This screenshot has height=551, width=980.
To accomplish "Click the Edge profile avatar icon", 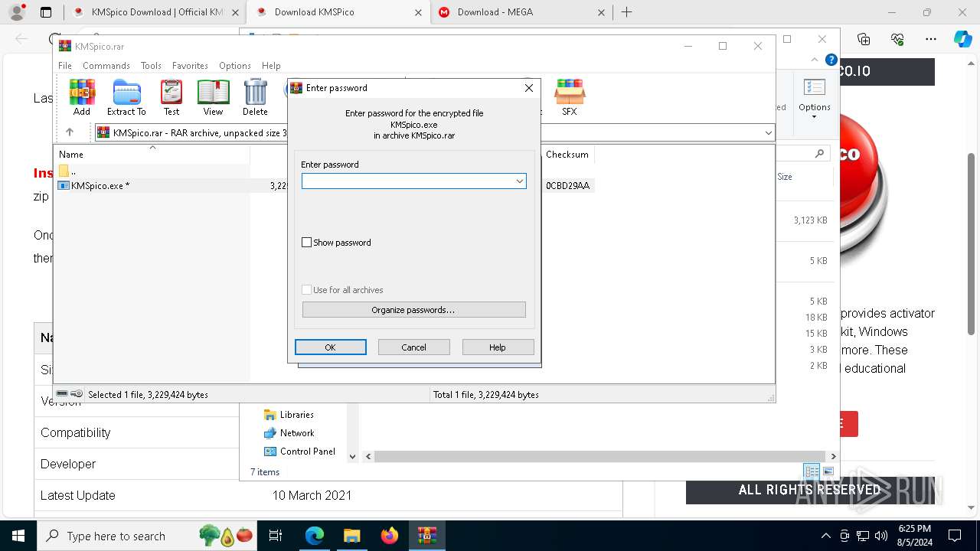I will [16, 12].
